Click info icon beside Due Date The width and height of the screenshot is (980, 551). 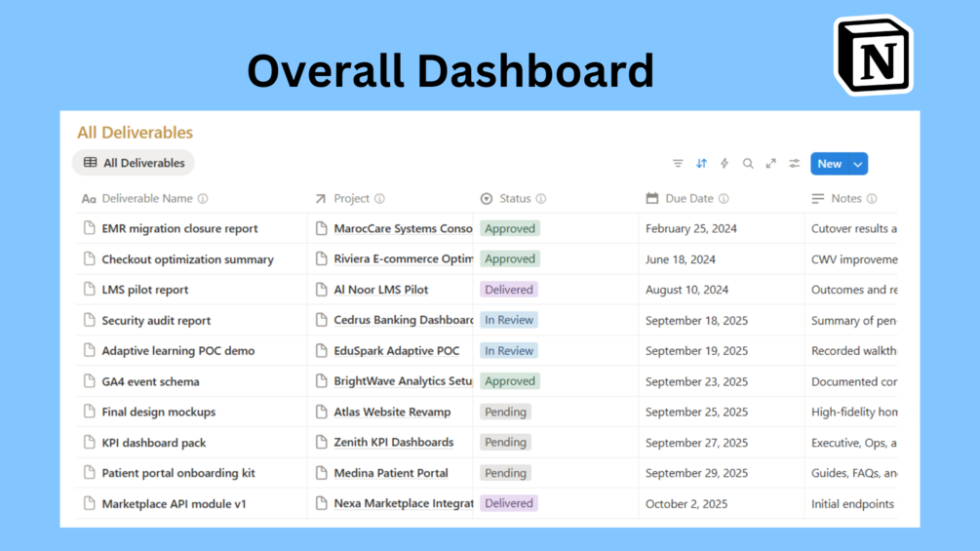click(724, 199)
